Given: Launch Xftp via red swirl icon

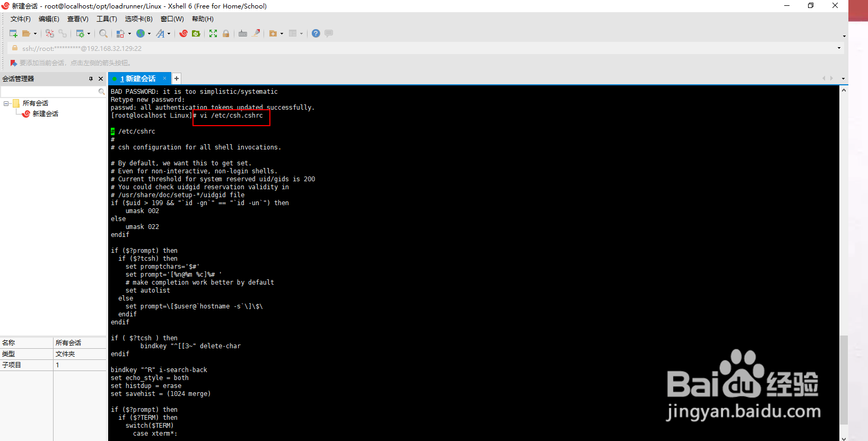Looking at the screenshot, I should (x=183, y=33).
